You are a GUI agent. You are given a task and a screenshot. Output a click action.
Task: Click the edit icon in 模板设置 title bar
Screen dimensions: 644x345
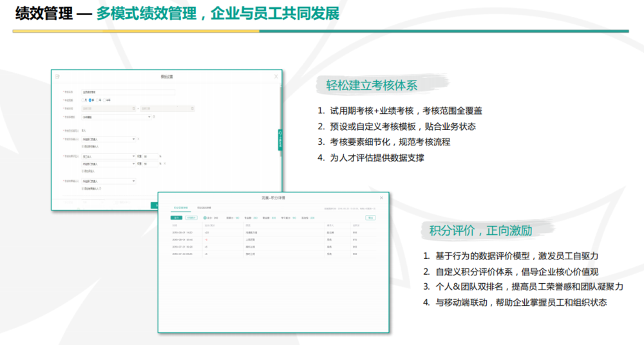click(x=58, y=77)
